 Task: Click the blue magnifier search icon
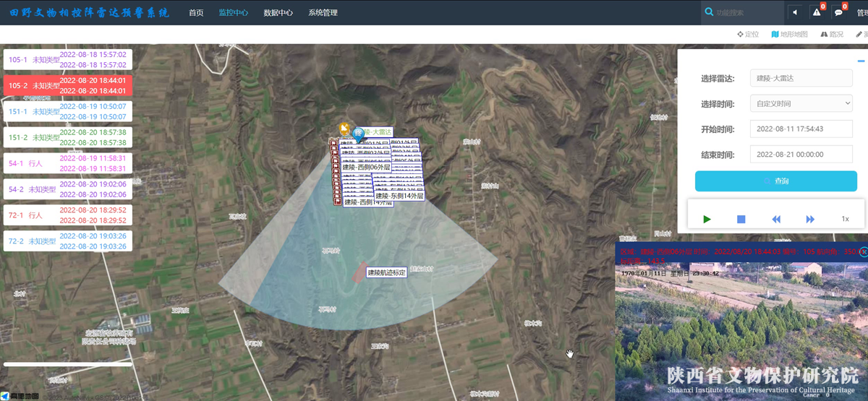[708, 12]
